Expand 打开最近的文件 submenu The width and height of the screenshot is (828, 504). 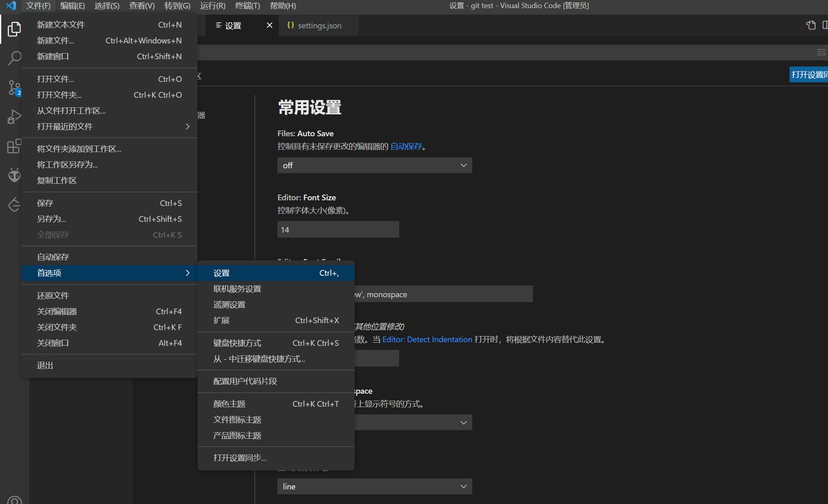pos(110,127)
